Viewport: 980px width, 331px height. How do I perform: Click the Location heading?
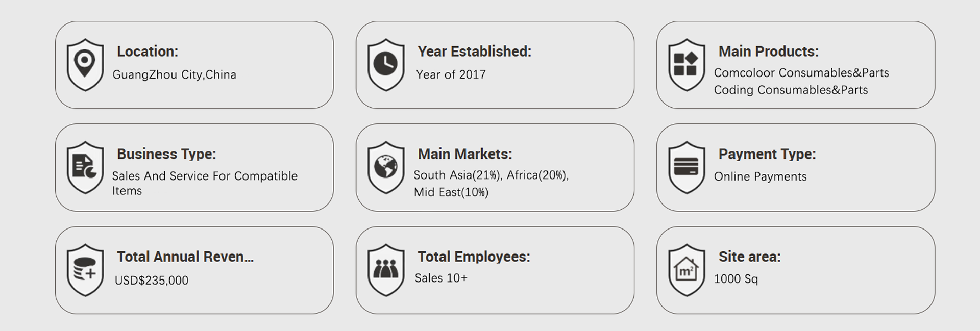(148, 52)
